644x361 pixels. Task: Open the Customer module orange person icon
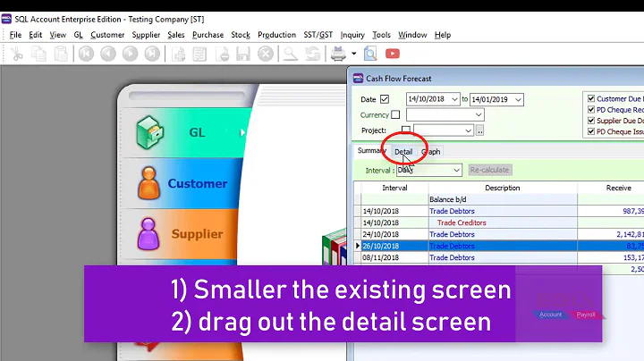coord(148,183)
